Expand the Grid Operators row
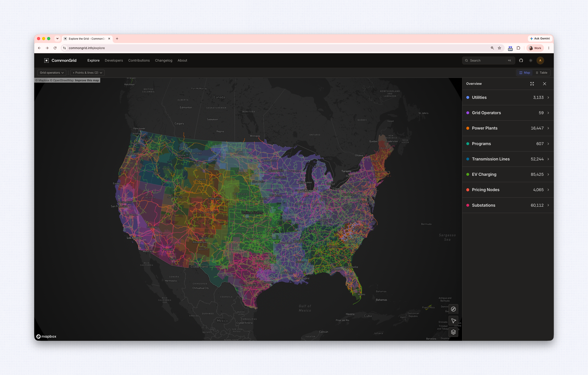The height and width of the screenshot is (375, 588). click(x=508, y=113)
